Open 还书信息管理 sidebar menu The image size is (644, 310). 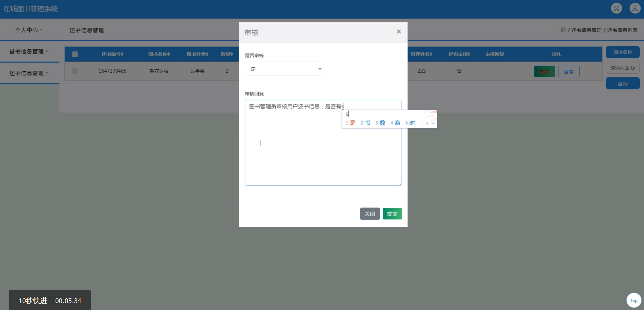[x=29, y=73]
